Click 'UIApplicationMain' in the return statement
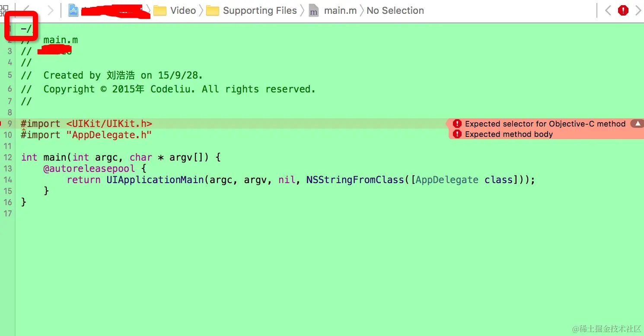 click(155, 180)
